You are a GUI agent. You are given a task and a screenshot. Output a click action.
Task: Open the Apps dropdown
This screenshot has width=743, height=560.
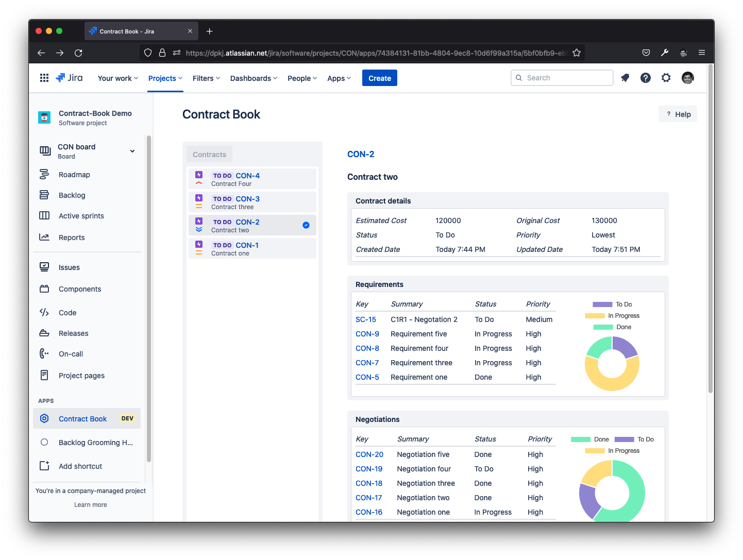tap(339, 78)
